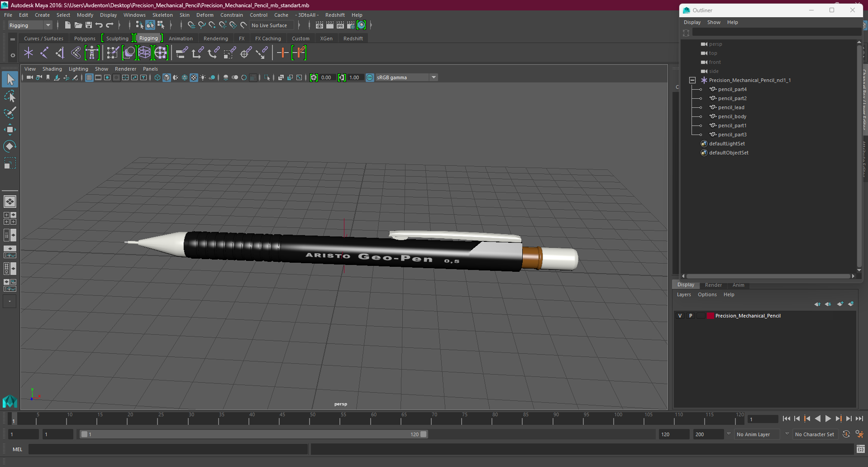
Task: Open the Rigging menu set dropdown
Action: pos(30,25)
